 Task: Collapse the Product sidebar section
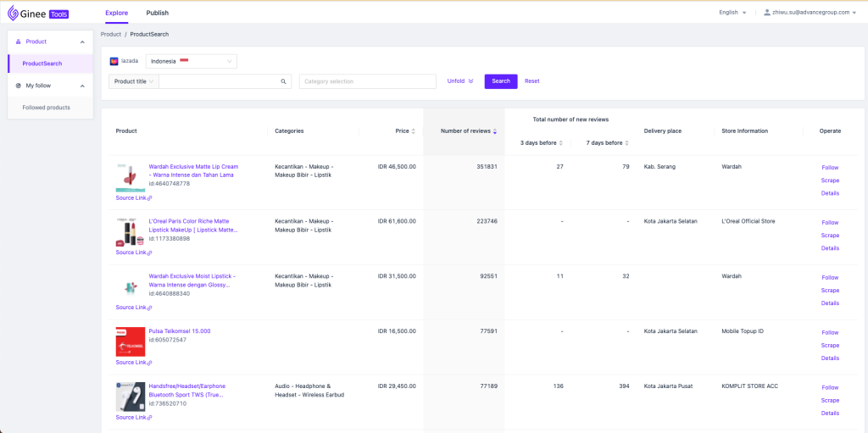click(x=82, y=42)
